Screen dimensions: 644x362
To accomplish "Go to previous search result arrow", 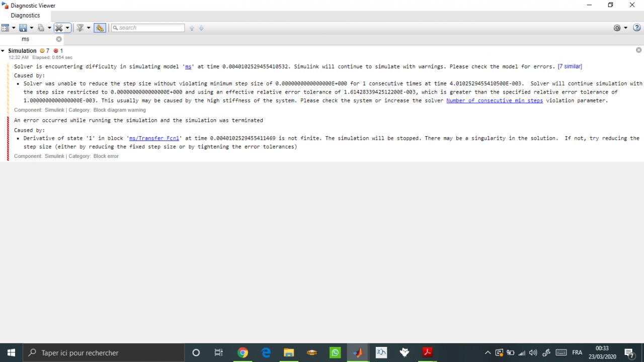I will pyautogui.click(x=192, y=28).
